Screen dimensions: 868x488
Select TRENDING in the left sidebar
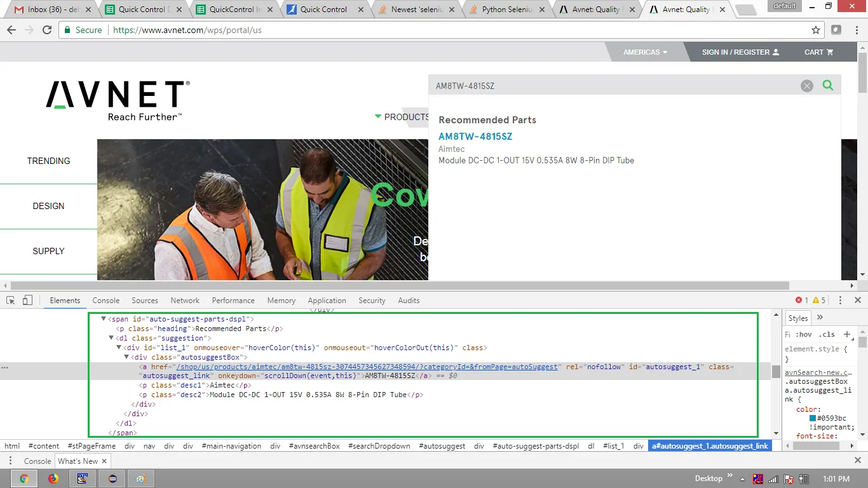tap(48, 161)
